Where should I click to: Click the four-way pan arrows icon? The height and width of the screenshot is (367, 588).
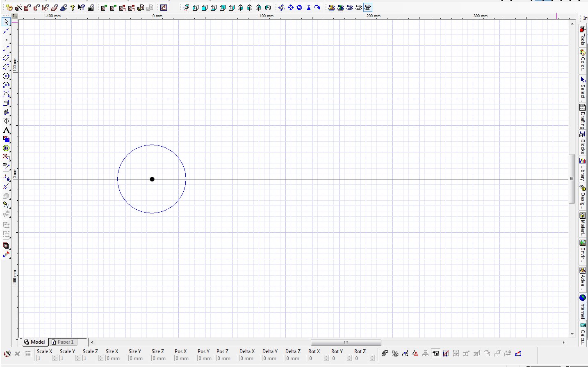pos(290,7)
